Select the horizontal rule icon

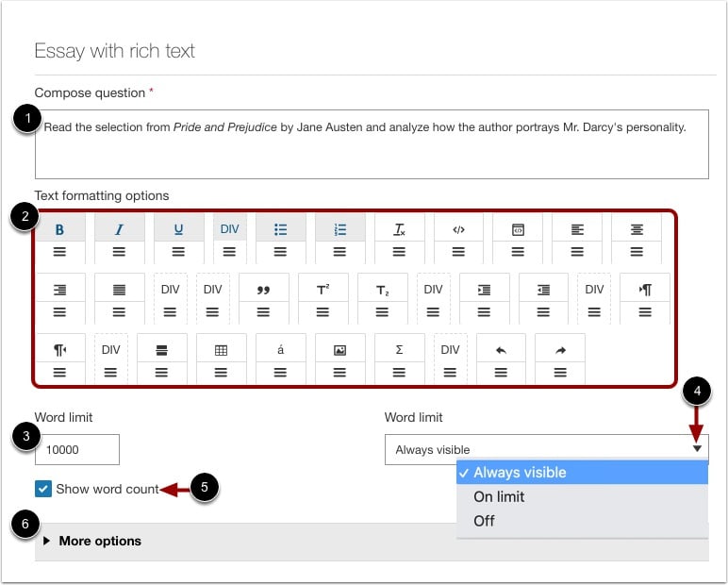coord(161,349)
